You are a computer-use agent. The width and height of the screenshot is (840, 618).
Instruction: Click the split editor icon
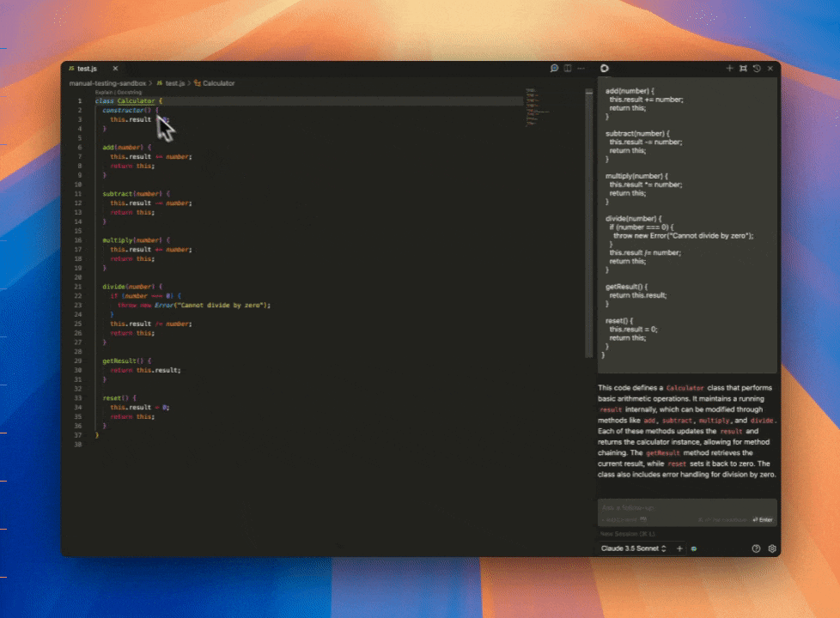pos(568,69)
